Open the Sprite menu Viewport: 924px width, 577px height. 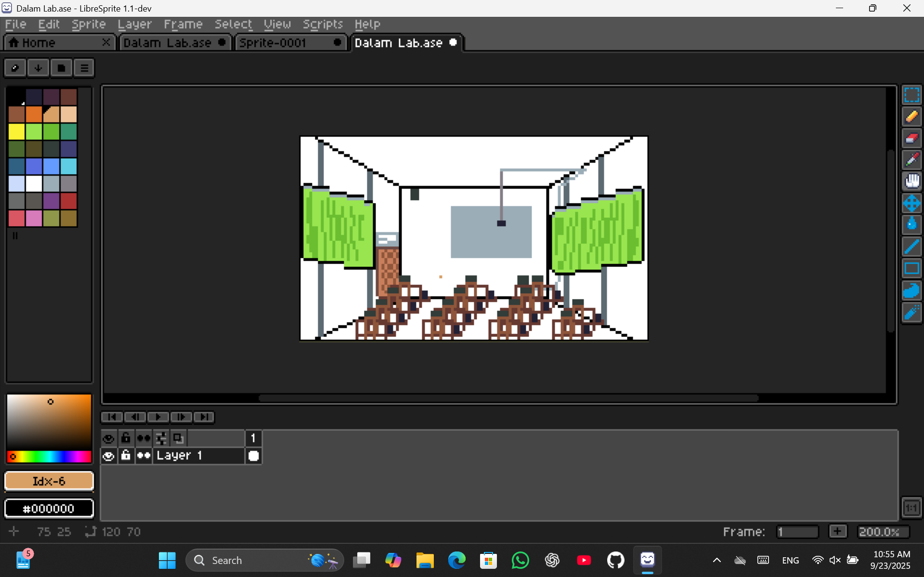click(x=89, y=24)
